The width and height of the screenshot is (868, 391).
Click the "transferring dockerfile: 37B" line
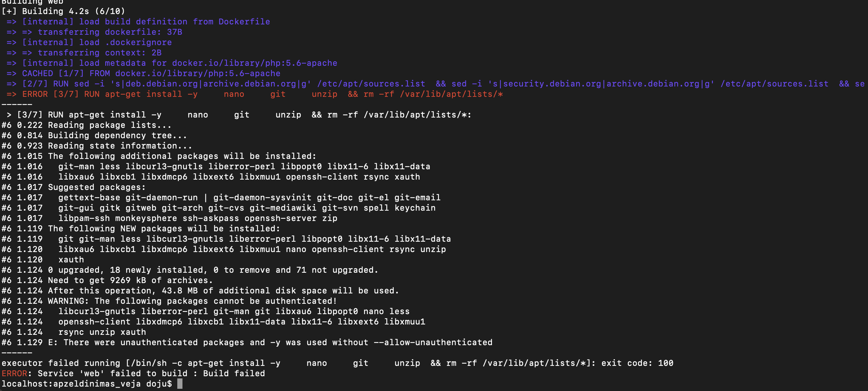point(110,32)
